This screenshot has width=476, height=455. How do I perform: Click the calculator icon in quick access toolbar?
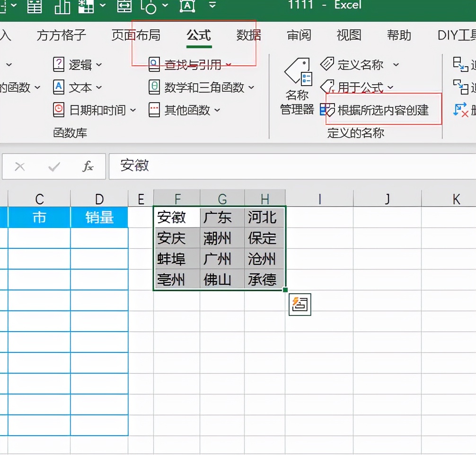click(x=35, y=6)
